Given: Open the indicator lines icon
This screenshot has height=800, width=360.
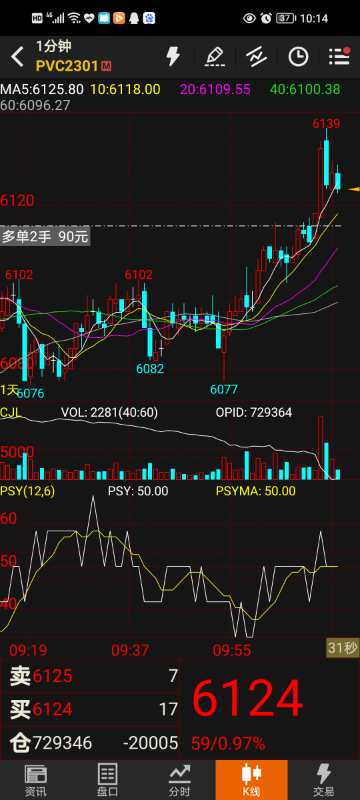Looking at the screenshot, I should coord(256,57).
